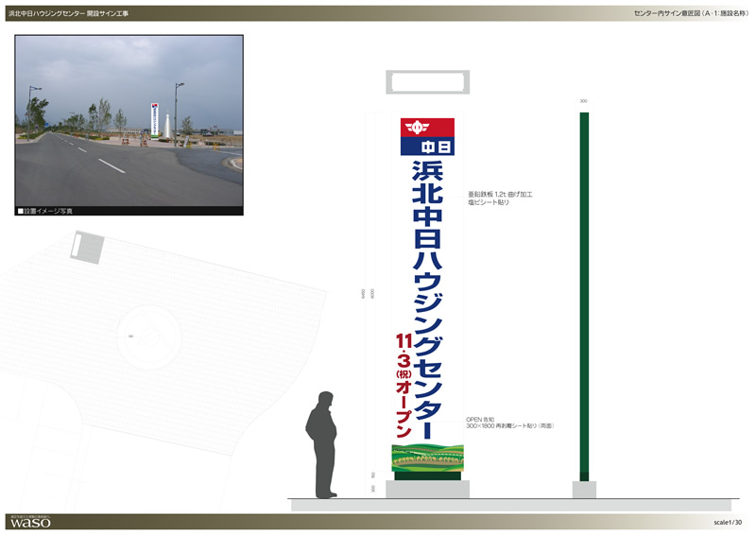Select the 'scale1/30' footer text
Screen dimensions: 756x535
(x=728, y=523)
